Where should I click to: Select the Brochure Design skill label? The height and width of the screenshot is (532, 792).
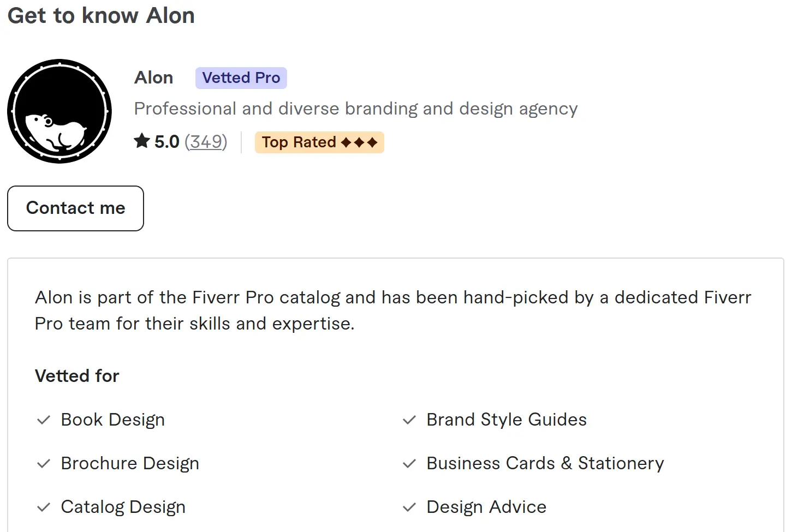click(130, 463)
